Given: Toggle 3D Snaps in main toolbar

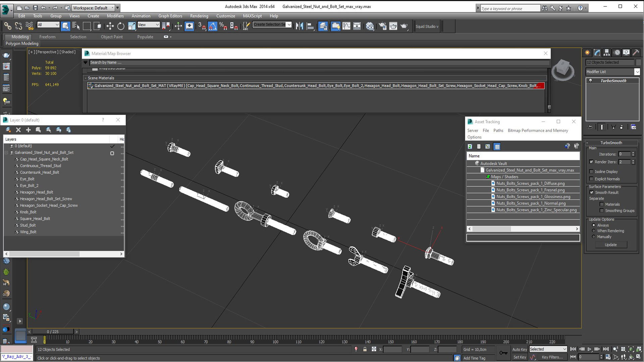Looking at the screenshot, I should coord(202,26).
